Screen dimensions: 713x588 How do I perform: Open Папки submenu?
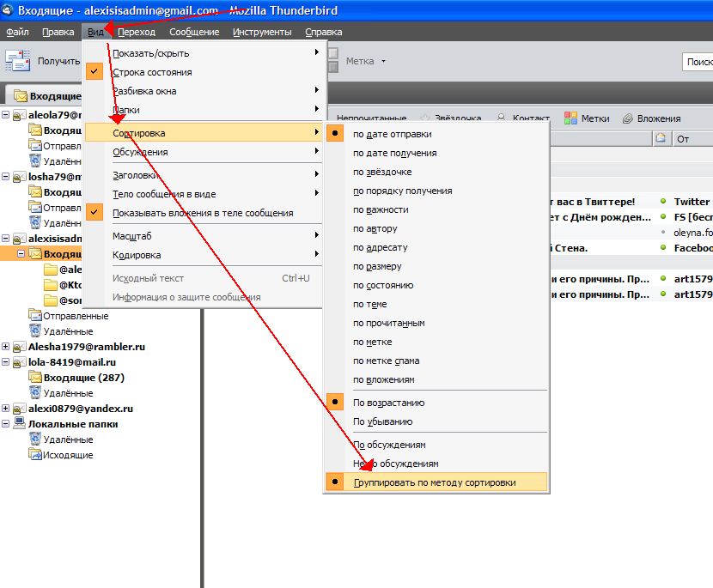(204, 110)
